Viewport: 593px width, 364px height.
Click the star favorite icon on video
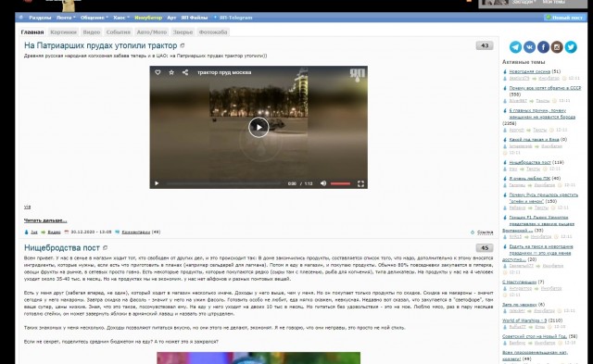171,72
